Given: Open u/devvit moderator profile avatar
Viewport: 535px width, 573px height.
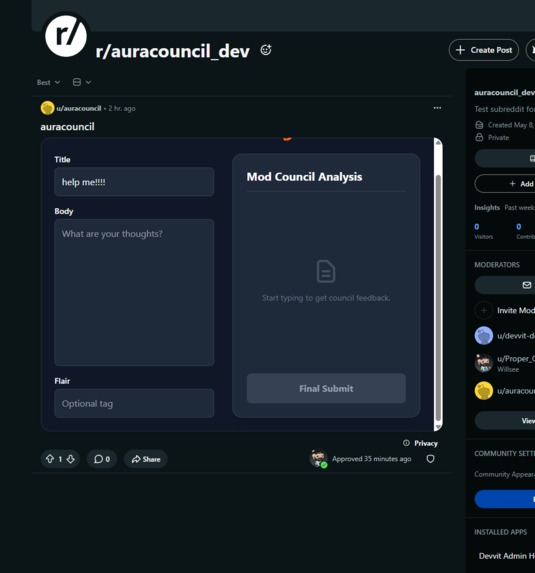Looking at the screenshot, I should point(483,335).
